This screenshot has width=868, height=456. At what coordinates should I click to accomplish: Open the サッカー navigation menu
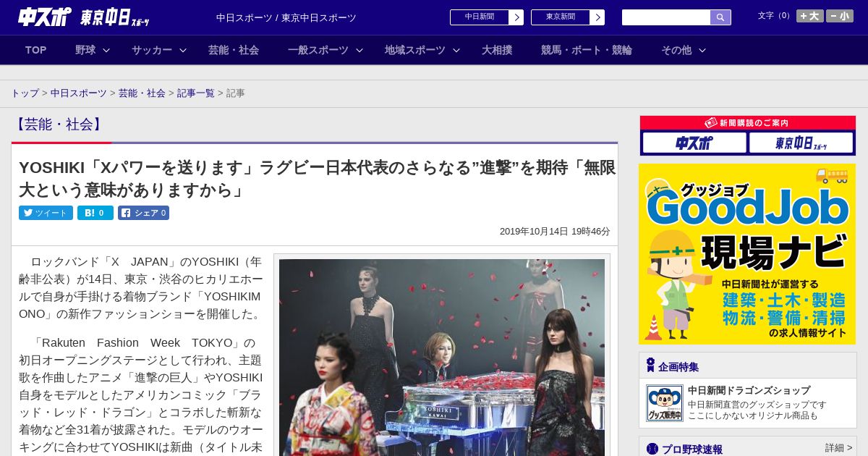[x=152, y=50]
